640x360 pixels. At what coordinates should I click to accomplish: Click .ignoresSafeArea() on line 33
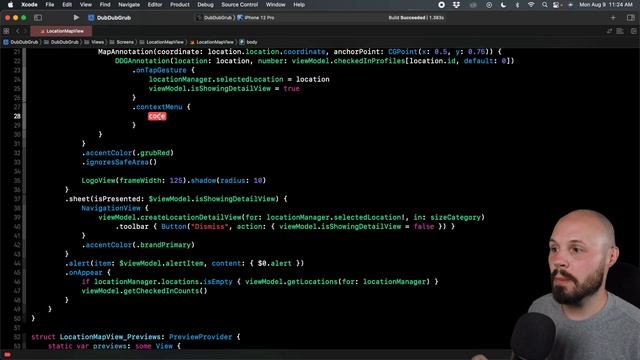click(x=119, y=162)
